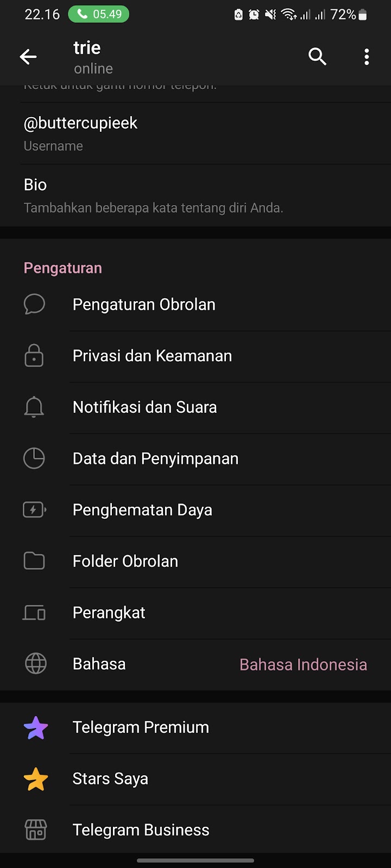Screen dimensions: 391x868
Task: Open search with the magnifier icon
Action: (x=317, y=56)
